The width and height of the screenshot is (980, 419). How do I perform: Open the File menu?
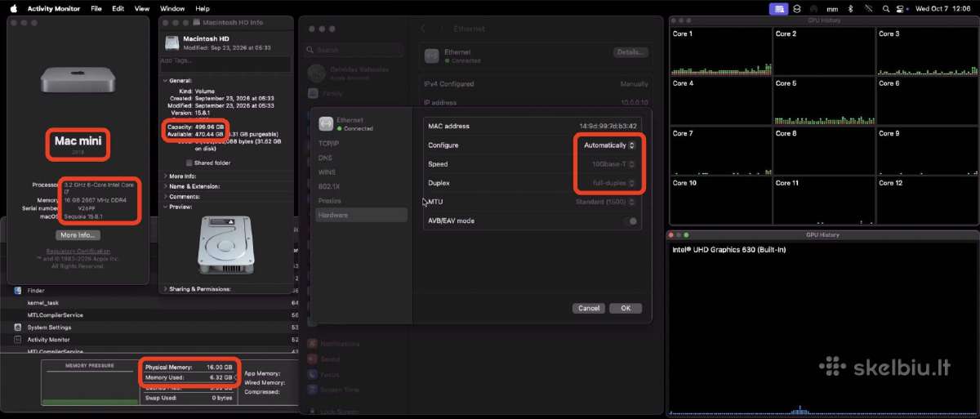click(96, 8)
